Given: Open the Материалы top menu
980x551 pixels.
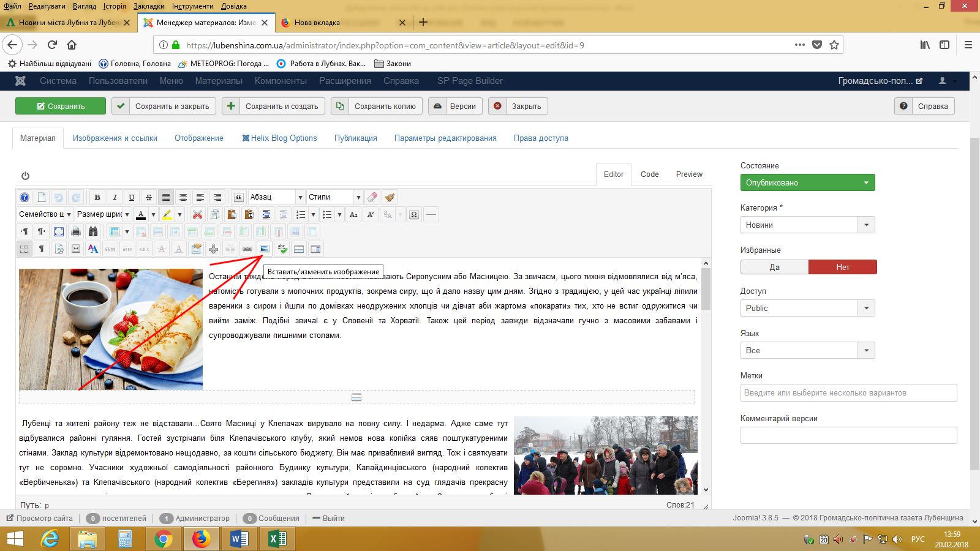Looking at the screenshot, I should pos(219,81).
